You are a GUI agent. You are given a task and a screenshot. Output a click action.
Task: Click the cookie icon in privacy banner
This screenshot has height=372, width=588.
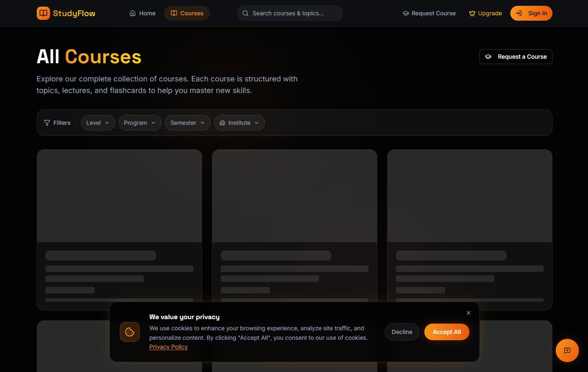(x=130, y=332)
